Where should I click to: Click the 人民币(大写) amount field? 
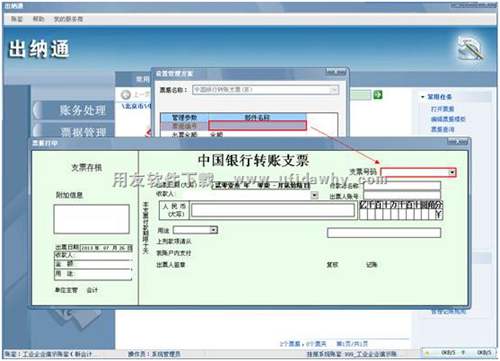tap(273, 210)
